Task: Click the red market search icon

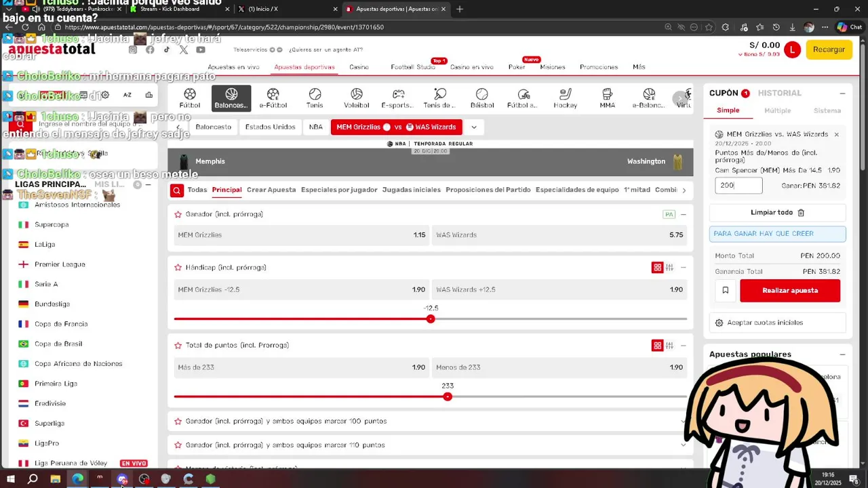Action: tap(176, 190)
